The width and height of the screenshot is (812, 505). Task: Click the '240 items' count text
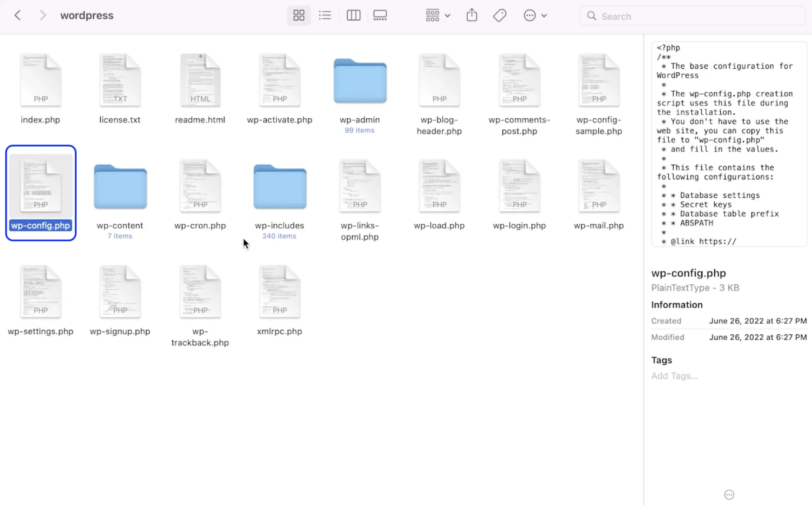pos(280,236)
